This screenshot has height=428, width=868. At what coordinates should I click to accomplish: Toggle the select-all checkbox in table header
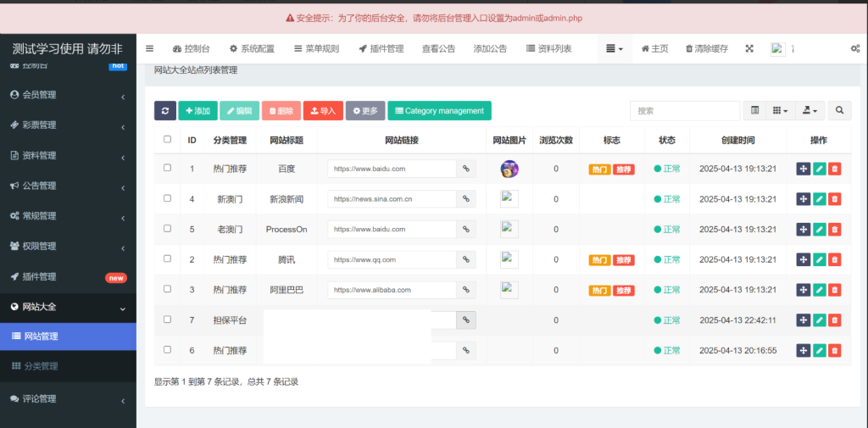(x=167, y=140)
